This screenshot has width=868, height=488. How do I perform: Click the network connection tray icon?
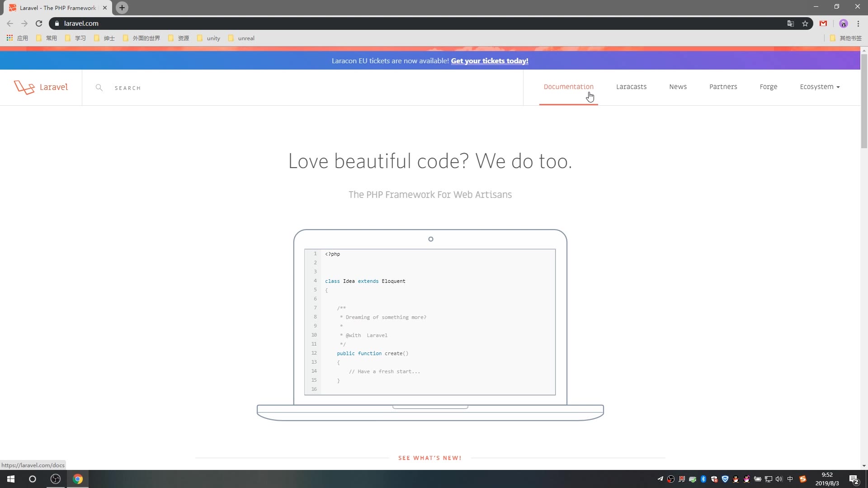(x=769, y=479)
